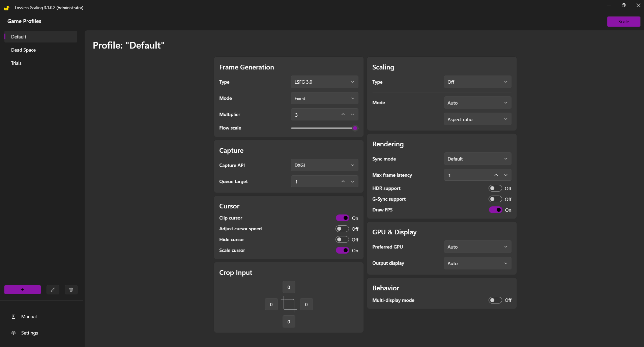Click the Manual book icon
Image resolution: width=644 pixels, height=347 pixels.
click(x=14, y=317)
